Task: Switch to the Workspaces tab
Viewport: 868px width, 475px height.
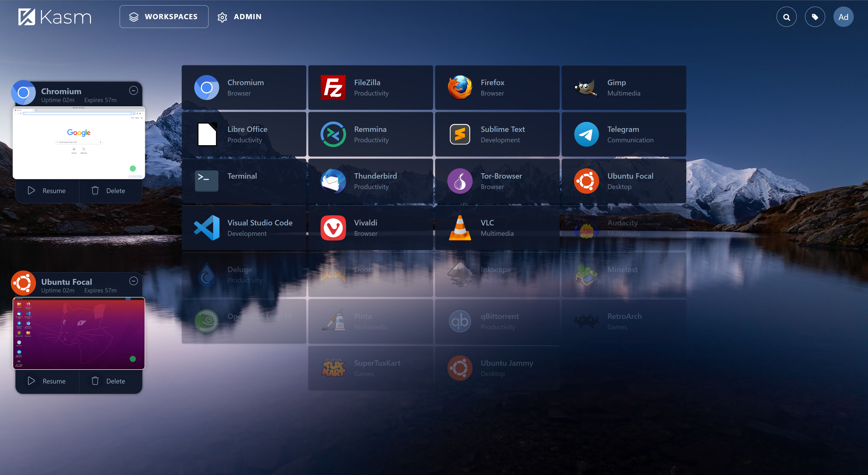Action: 164,17
